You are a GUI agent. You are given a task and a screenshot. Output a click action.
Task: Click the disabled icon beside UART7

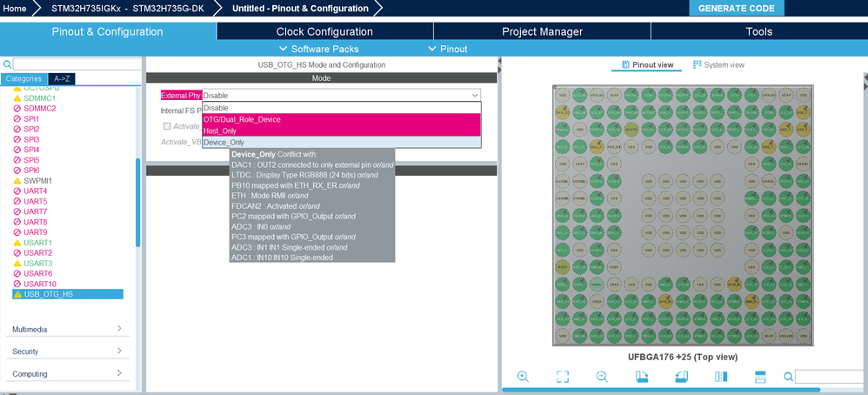click(x=17, y=211)
